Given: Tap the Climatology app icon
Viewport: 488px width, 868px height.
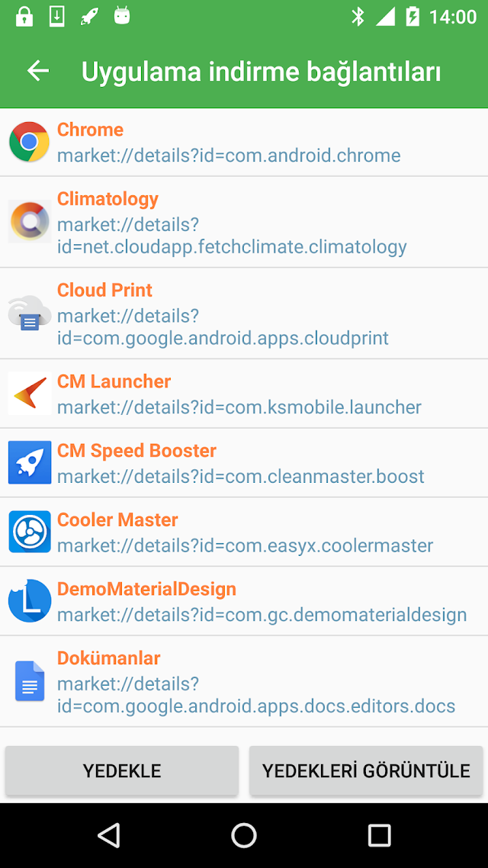Looking at the screenshot, I should coord(29,221).
